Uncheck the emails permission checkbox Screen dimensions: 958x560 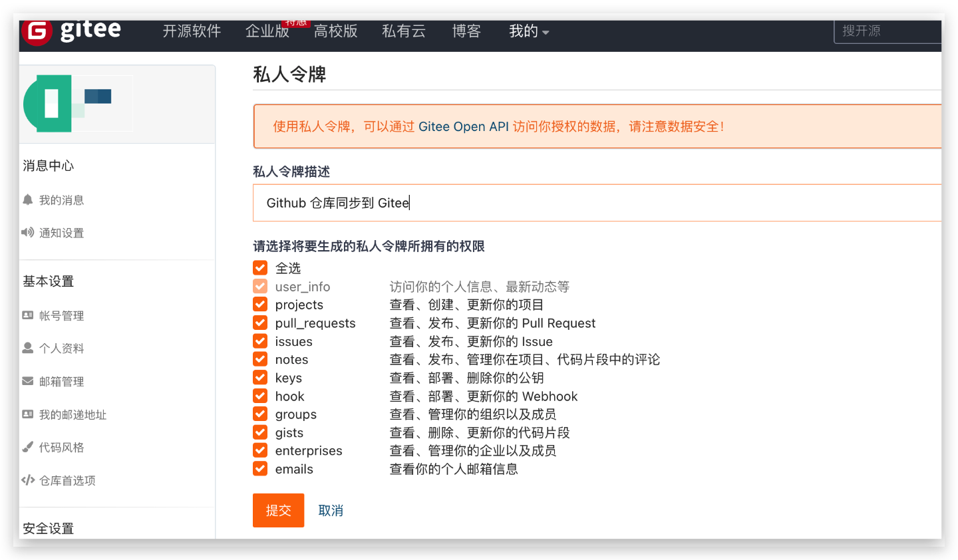(259, 468)
